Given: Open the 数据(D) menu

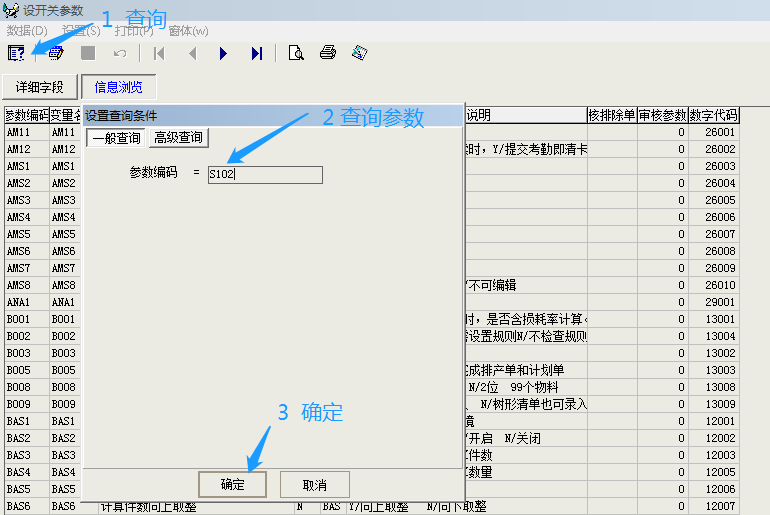Looking at the screenshot, I should tap(27, 31).
